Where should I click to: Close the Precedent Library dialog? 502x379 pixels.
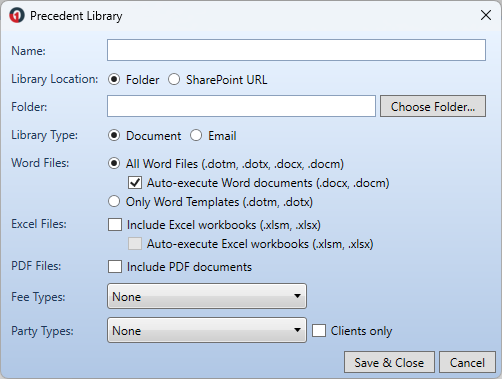(486, 15)
